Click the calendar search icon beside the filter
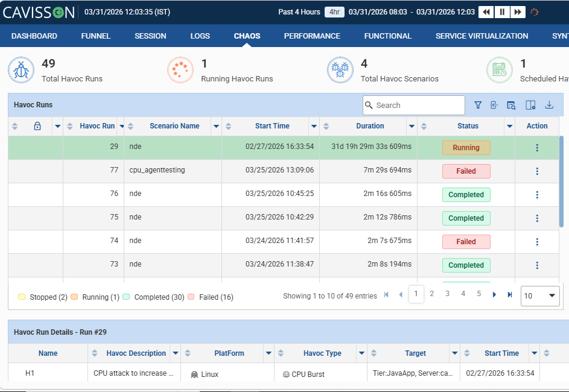 coord(511,105)
